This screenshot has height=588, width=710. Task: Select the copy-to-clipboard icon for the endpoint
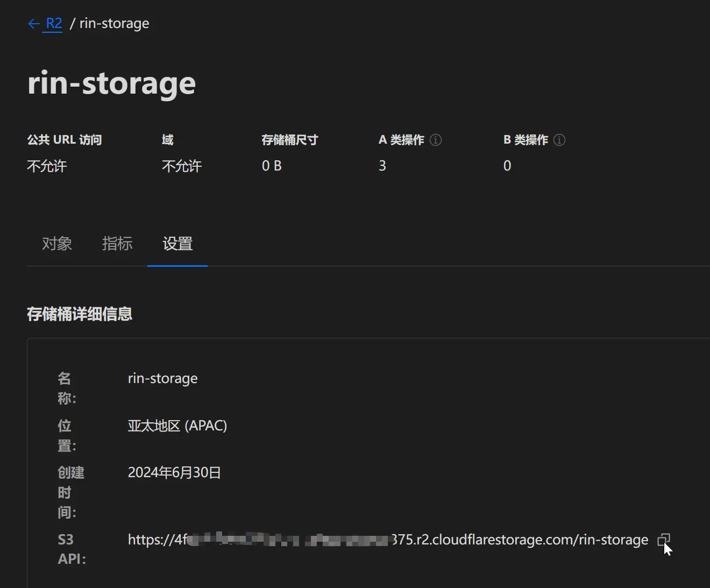[x=665, y=540]
